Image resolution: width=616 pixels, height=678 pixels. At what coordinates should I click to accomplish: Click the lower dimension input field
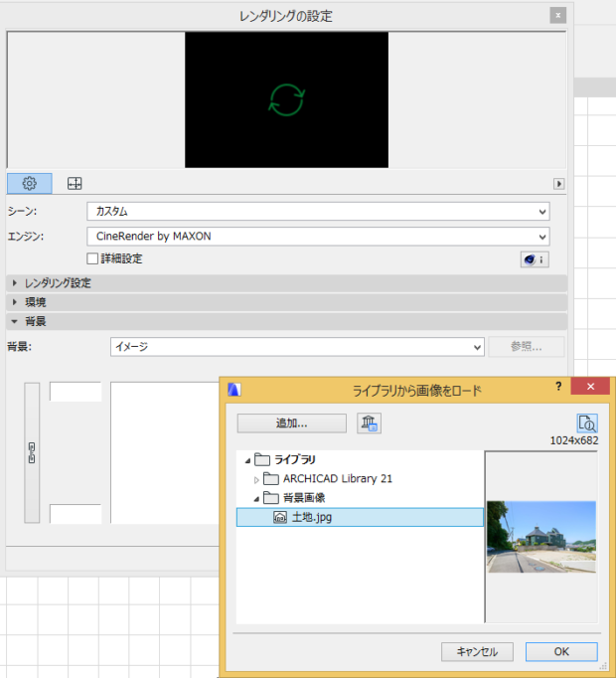point(76,514)
